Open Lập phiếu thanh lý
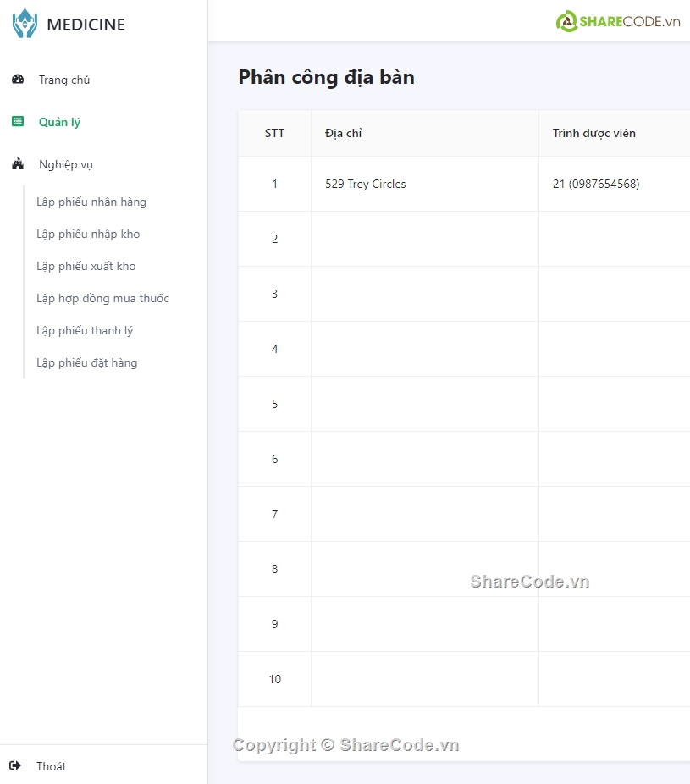Image resolution: width=690 pixels, height=784 pixels. pos(85,330)
